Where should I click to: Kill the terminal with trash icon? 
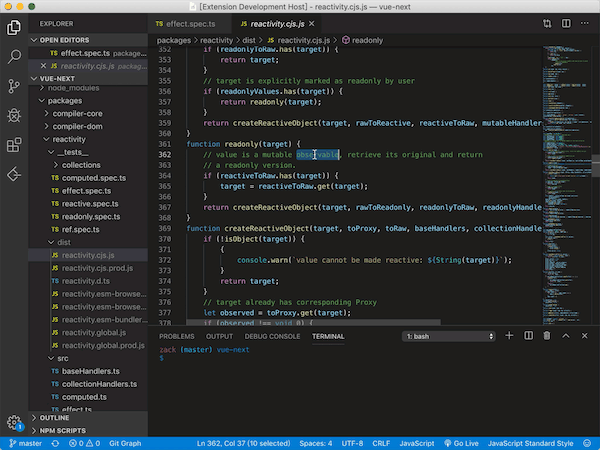point(547,336)
